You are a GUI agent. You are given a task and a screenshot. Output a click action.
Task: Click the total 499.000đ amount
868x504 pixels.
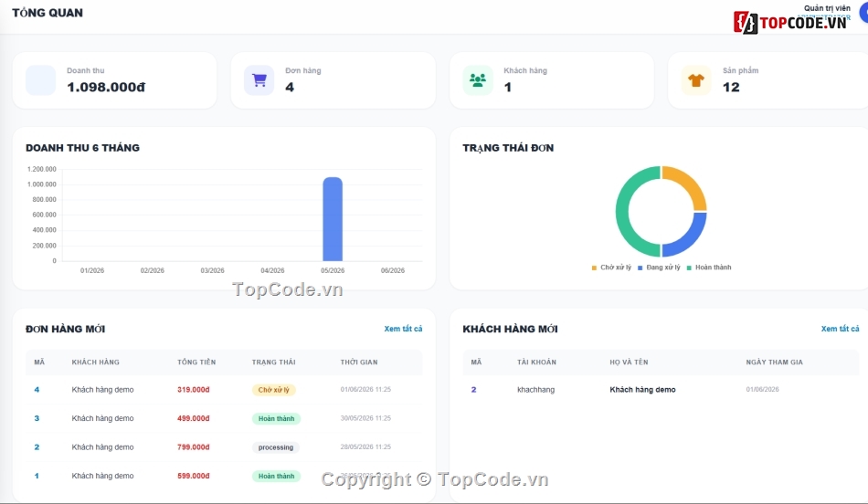click(x=193, y=418)
